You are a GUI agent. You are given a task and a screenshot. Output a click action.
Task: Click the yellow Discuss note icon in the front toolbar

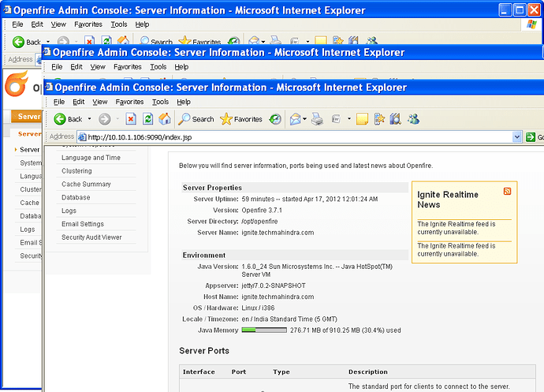pos(362,119)
